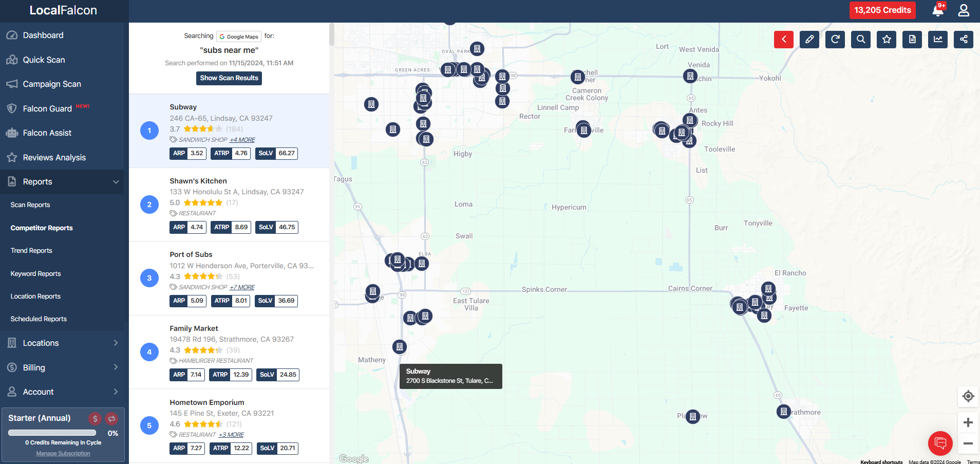Open the trend chart icon above the map
The image size is (980, 464).
click(938, 40)
